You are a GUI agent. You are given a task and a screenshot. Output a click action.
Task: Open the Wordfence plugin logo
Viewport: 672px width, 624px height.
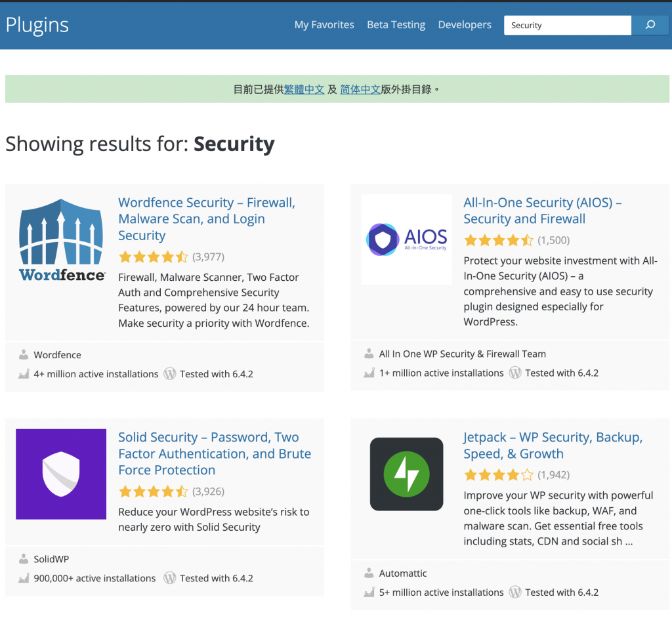coord(61,240)
